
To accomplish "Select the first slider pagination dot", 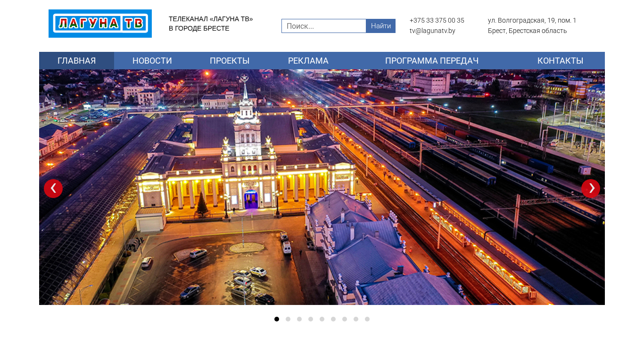I will [x=288, y=319].
